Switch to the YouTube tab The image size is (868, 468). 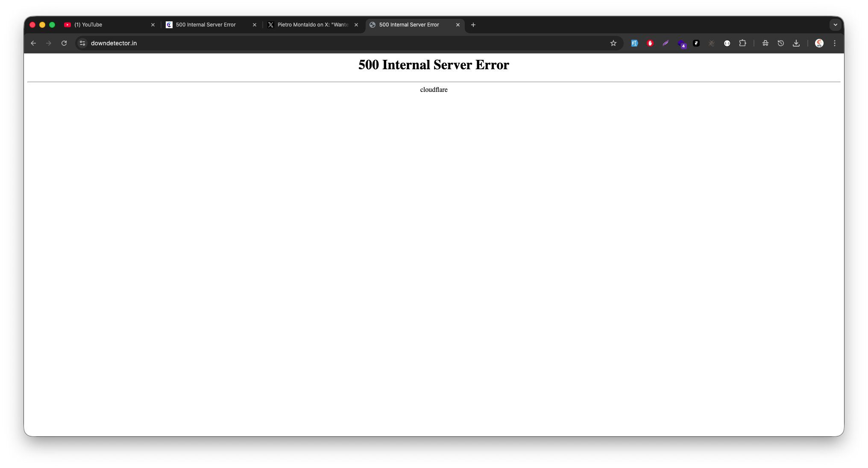107,25
